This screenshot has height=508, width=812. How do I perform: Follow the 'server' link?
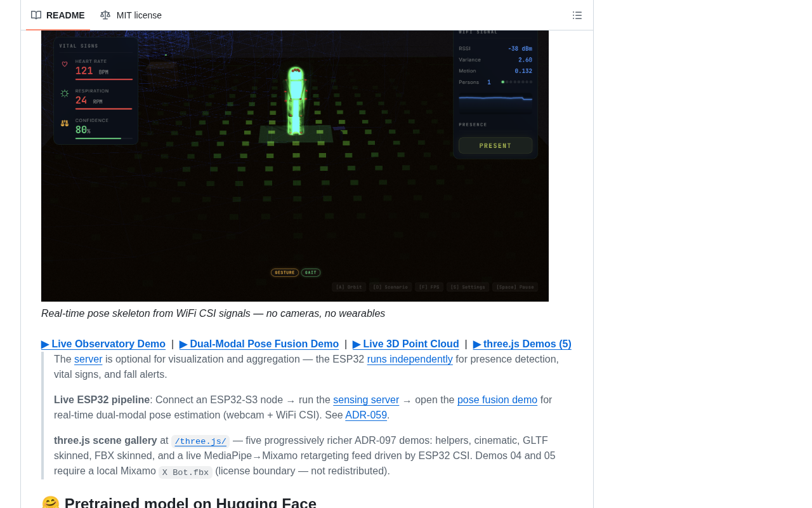(x=88, y=359)
